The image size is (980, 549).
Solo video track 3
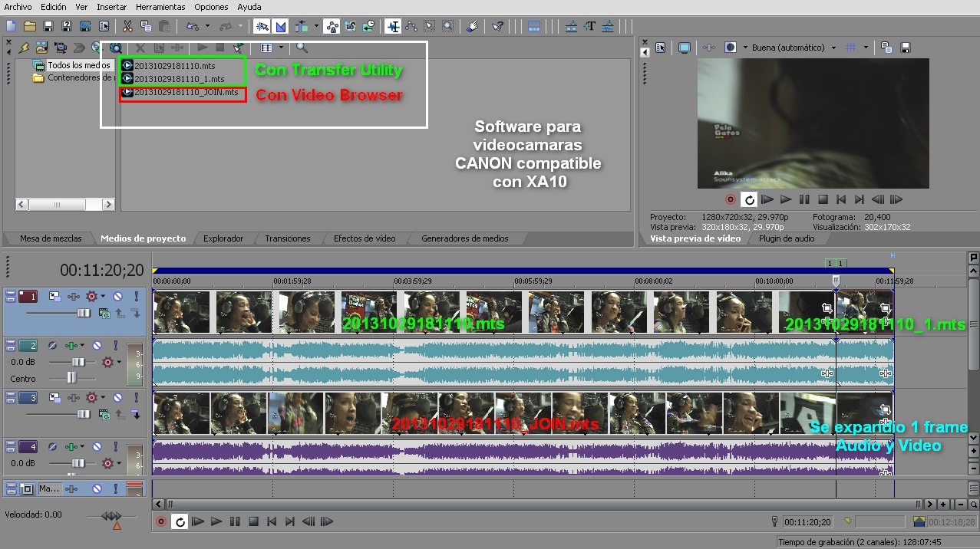137,398
